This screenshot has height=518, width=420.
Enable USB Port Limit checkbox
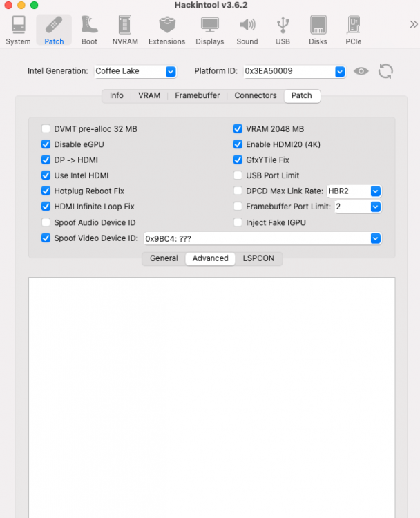(238, 175)
